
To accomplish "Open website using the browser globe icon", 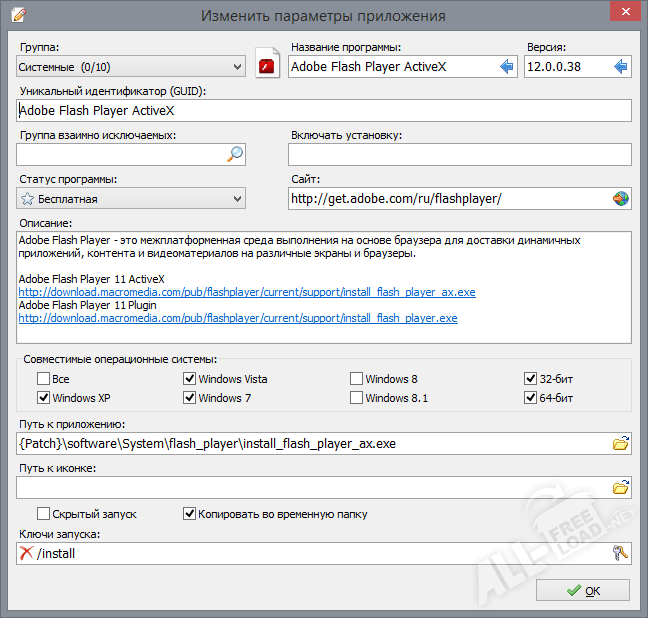I will 621,198.
